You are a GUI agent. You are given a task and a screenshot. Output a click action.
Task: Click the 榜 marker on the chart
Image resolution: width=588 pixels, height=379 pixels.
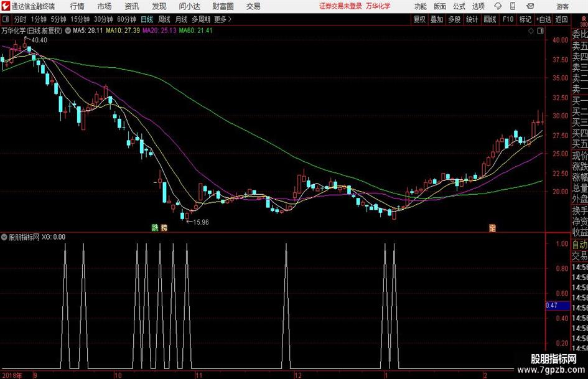[164, 227]
